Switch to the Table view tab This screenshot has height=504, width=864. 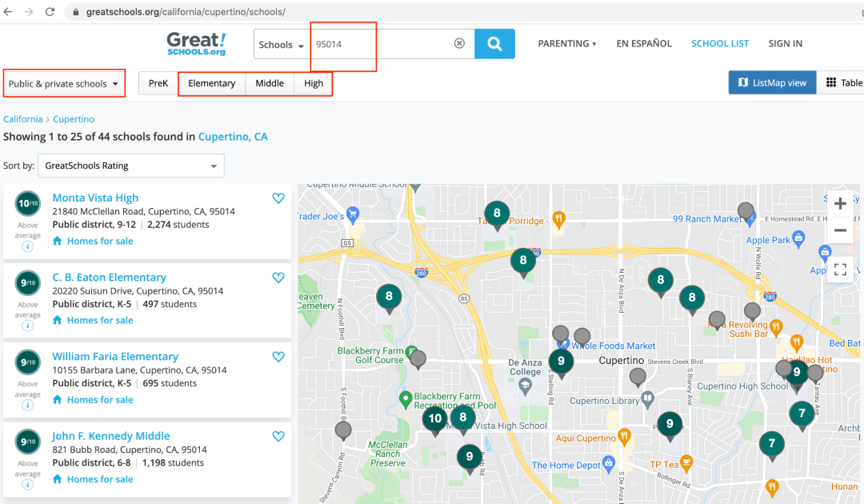tap(843, 82)
